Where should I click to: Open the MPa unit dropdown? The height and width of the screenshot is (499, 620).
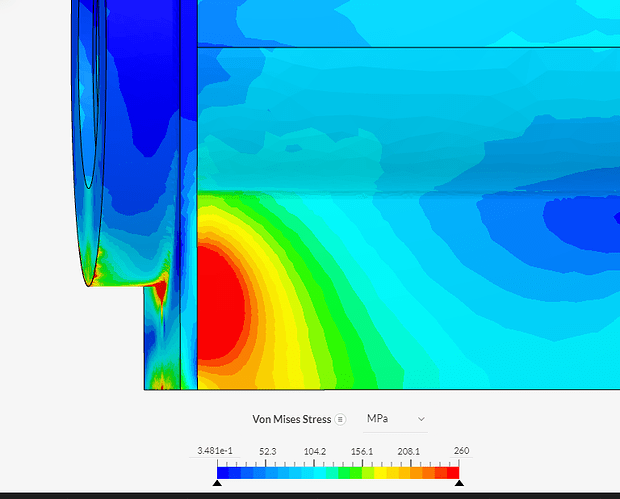tap(395, 419)
